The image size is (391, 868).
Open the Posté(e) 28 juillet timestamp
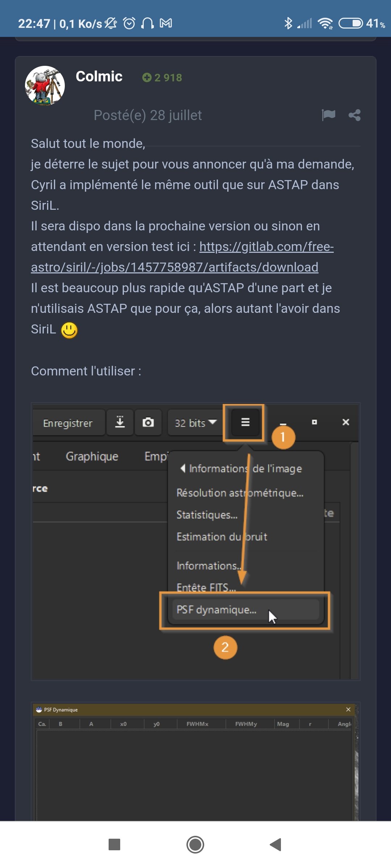pyautogui.click(x=148, y=115)
